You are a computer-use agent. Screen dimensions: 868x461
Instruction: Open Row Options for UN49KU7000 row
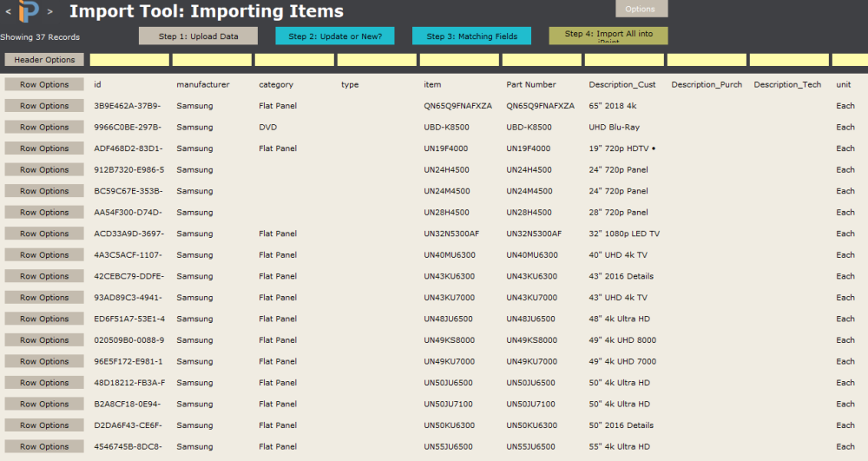pyautogui.click(x=44, y=361)
